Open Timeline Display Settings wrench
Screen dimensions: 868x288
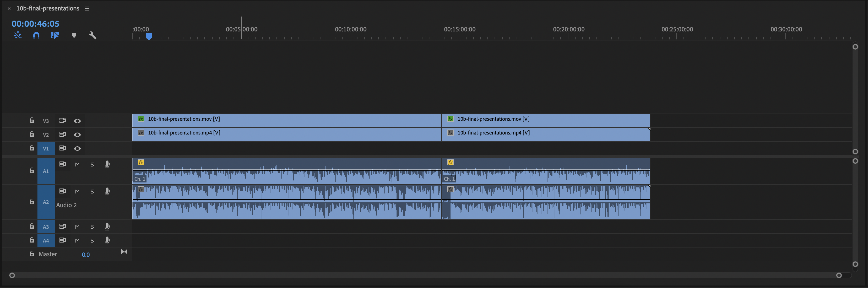(92, 35)
